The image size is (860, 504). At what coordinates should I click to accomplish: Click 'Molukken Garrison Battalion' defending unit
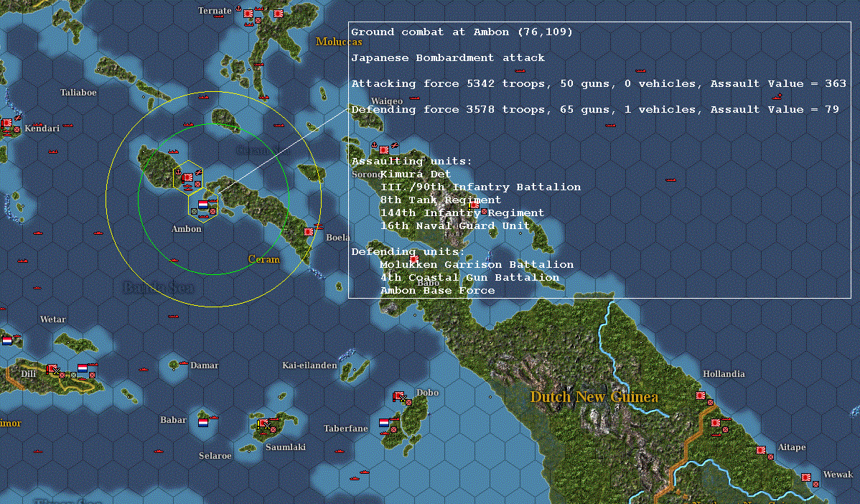(x=477, y=264)
